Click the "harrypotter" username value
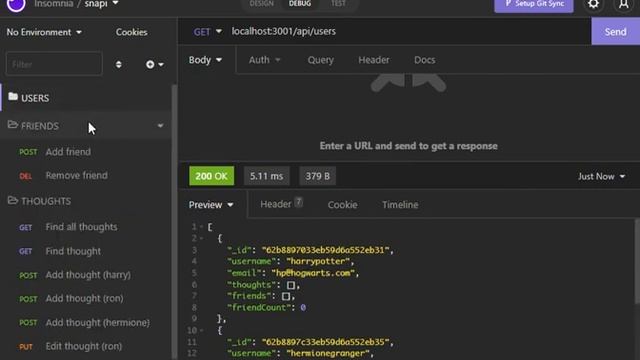This screenshot has height=360, width=640. (318, 261)
